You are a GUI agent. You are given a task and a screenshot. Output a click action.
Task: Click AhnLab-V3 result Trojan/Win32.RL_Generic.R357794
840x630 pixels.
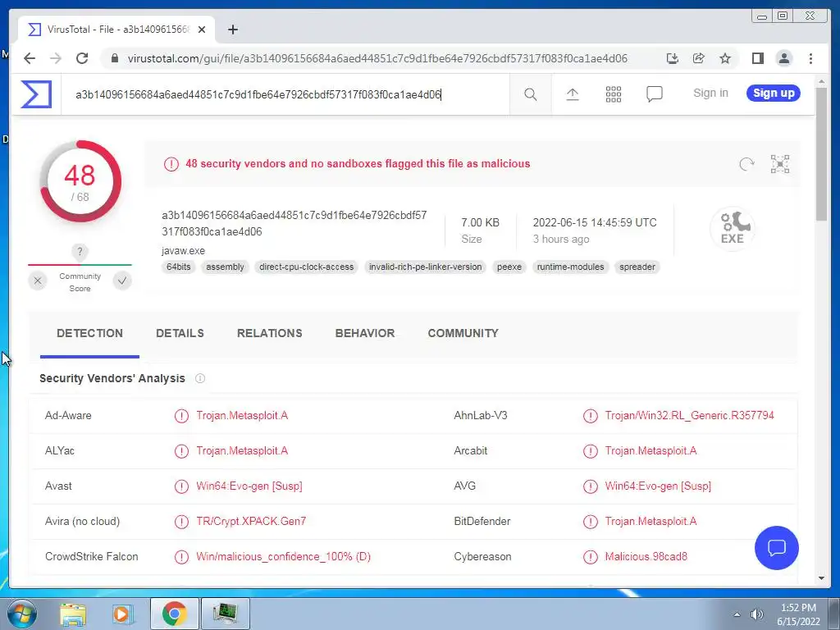point(689,416)
